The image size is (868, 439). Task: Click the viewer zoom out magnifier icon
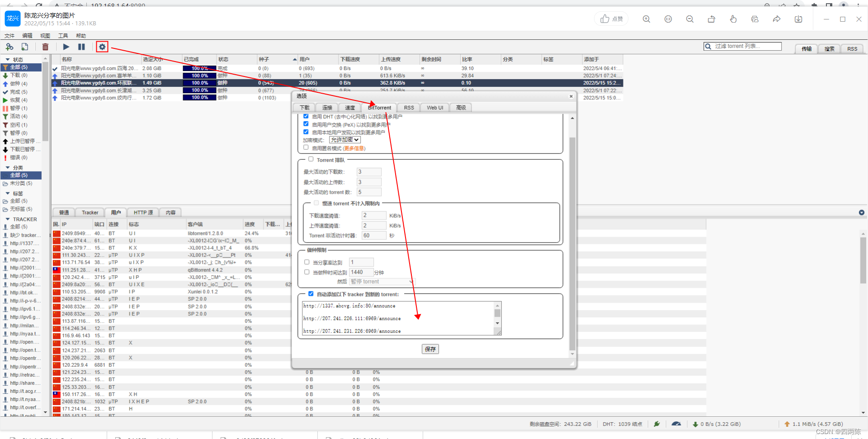tap(690, 19)
